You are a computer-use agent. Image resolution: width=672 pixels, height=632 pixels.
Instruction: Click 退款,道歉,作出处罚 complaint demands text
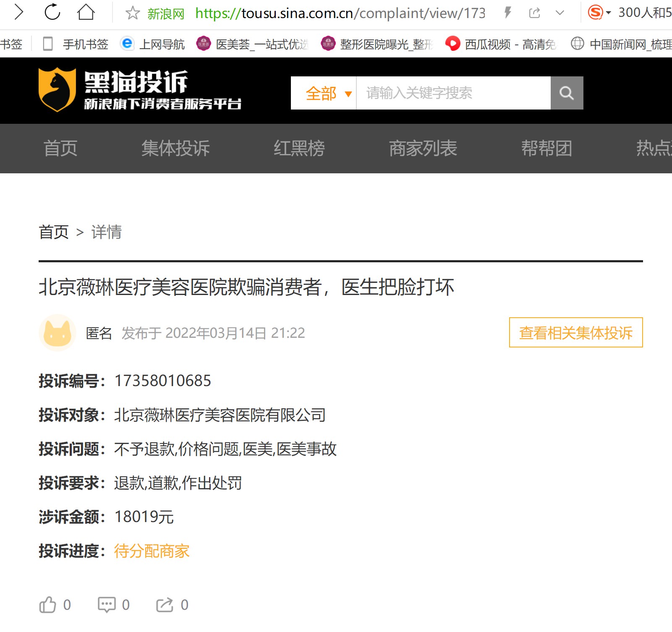point(178,483)
